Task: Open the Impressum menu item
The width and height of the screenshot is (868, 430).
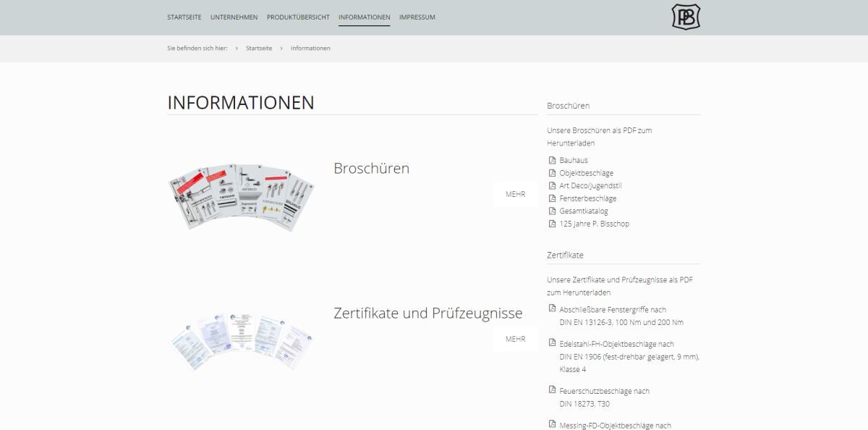Action: tap(417, 17)
